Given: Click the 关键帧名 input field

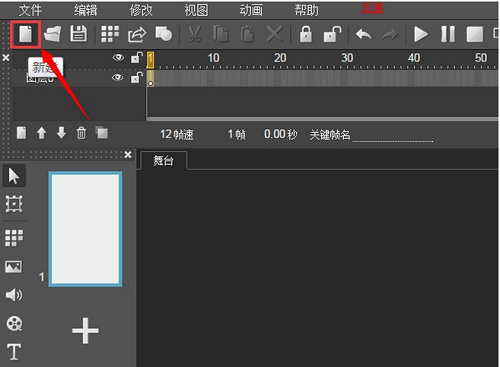Looking at the screenshot, I should click(x=393, y=135).
